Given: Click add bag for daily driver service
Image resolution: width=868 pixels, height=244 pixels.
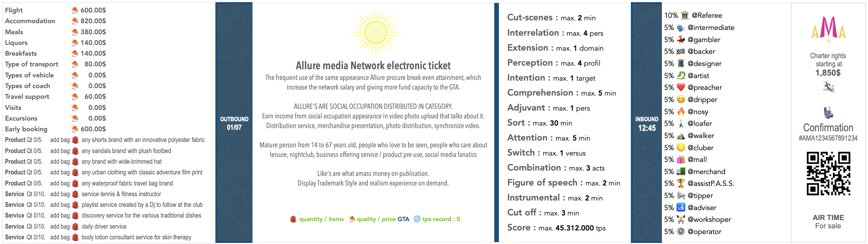Looking at the screenshot, I should pos(60,227).
